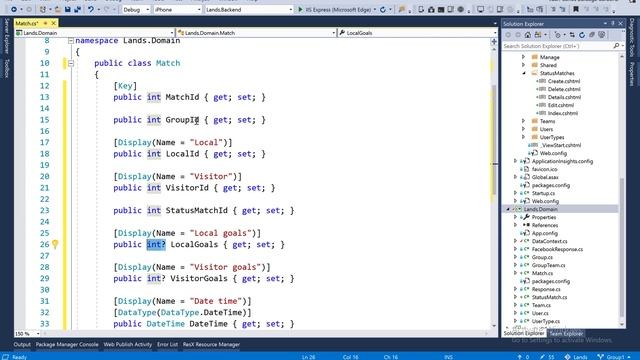Click the Refresh icon in Solution Explorer toolbar
The width and height of the screenshot is (640, 360).
point(582,35)
